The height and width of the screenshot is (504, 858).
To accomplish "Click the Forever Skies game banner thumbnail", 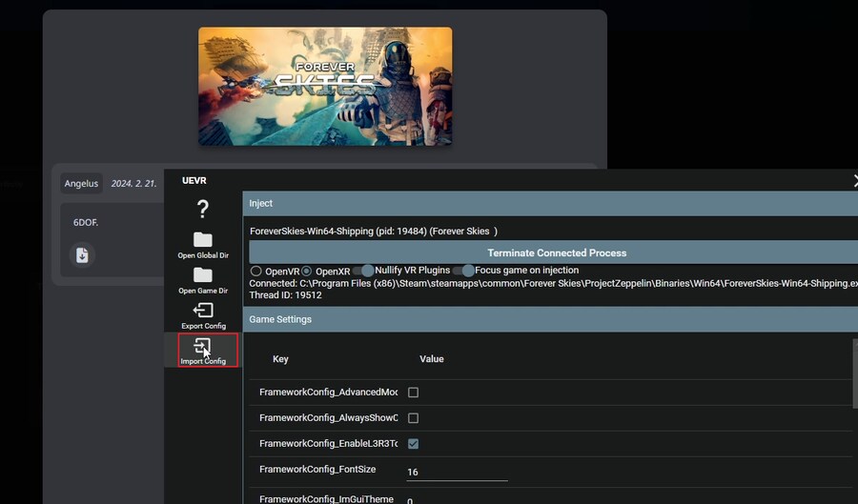I will tap(325, 87).
